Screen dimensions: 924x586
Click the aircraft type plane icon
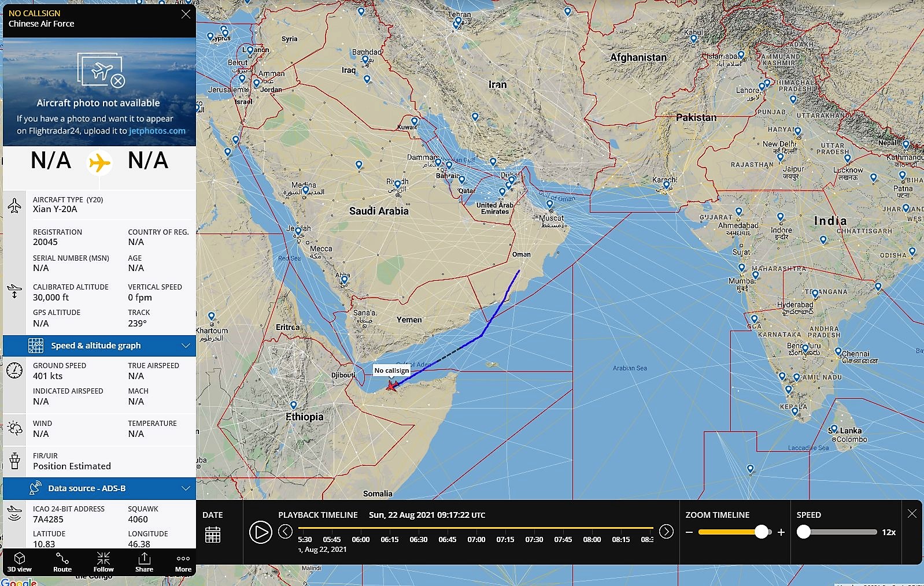pos(14,205)
